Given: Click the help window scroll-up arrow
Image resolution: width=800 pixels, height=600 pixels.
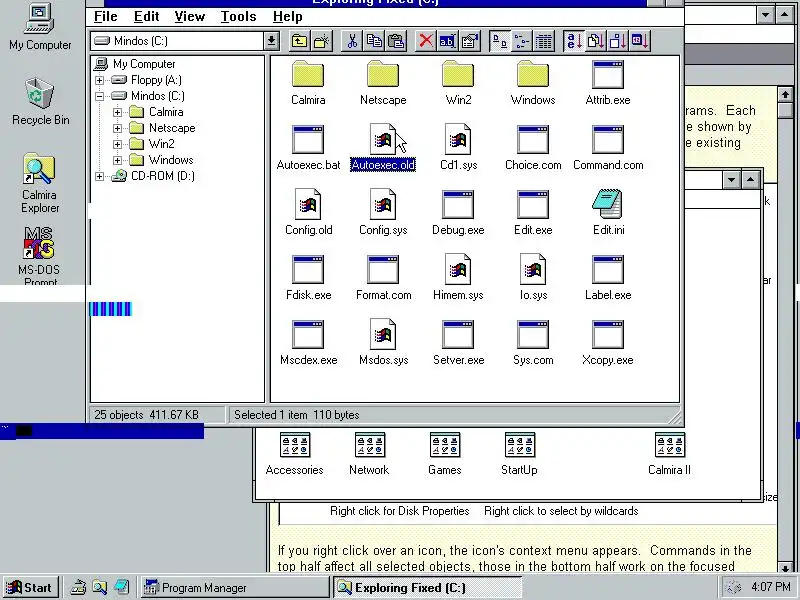Looking at the screenshot, I should (x=785, y=95).
